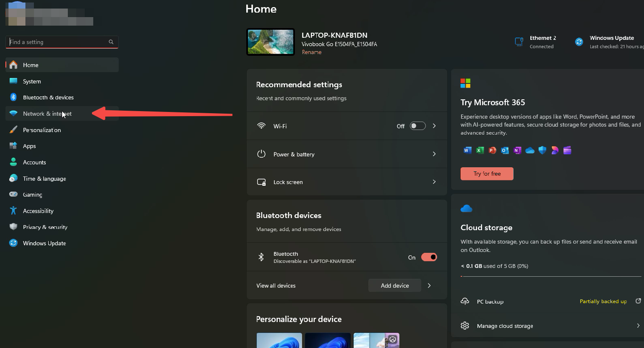Click the search magnifier icon

(x=111, y=42)
